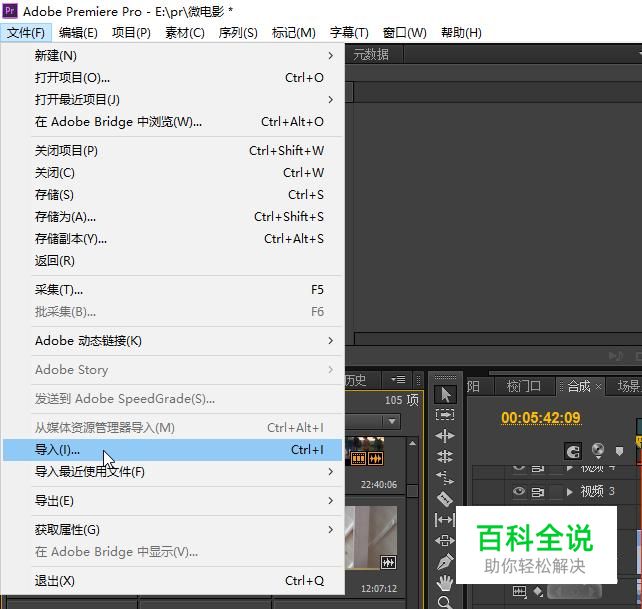Select the clip thumbnail with duration 12:07:12

(371, 538)
